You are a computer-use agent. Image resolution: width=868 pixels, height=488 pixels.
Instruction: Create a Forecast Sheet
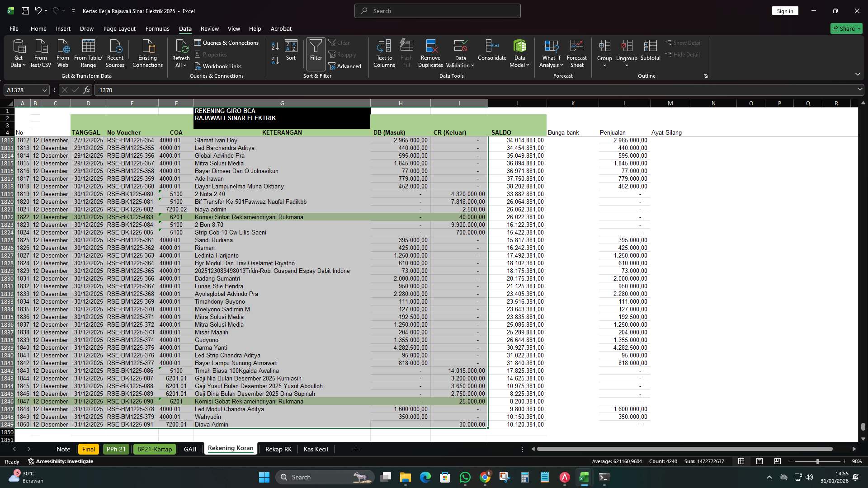(577, 53)
